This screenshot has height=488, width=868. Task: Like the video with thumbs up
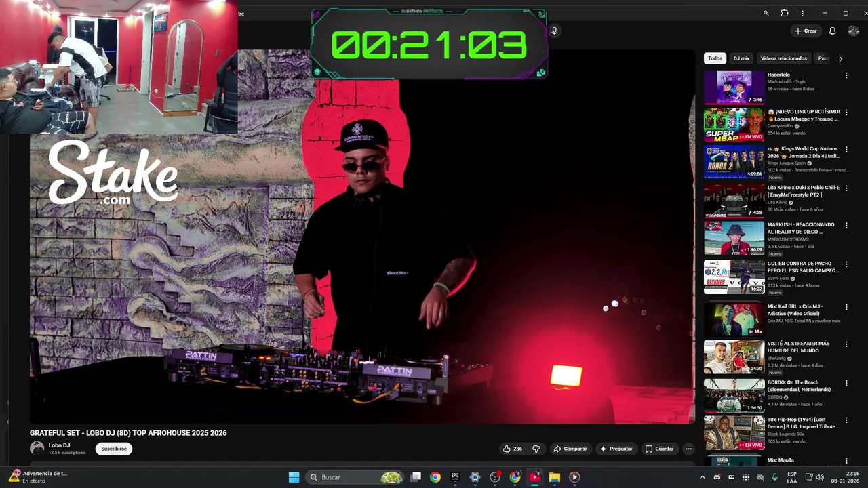(512, 449)
